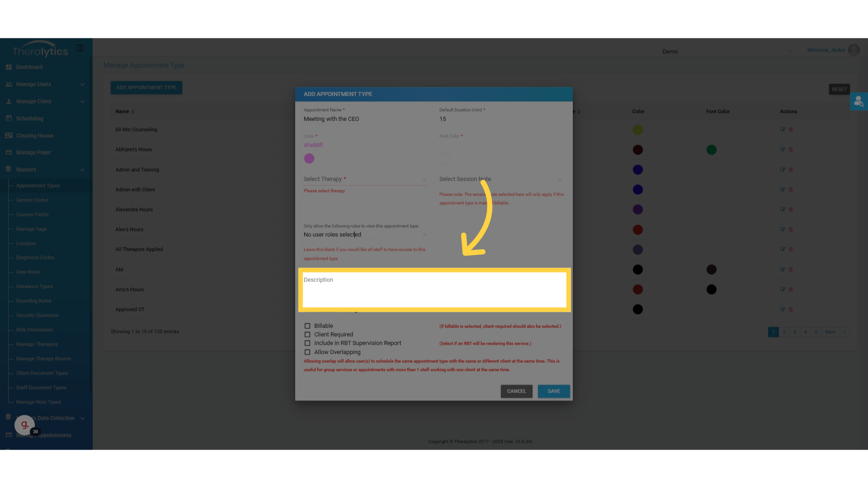Click into the Description text field
Viewport: 868px width, 488px height.
[434, 290]
